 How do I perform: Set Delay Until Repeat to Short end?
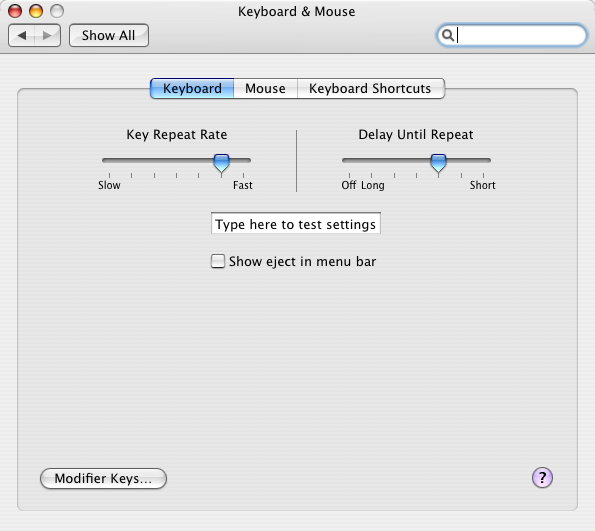pyautogui.click(x=483, y=161)
